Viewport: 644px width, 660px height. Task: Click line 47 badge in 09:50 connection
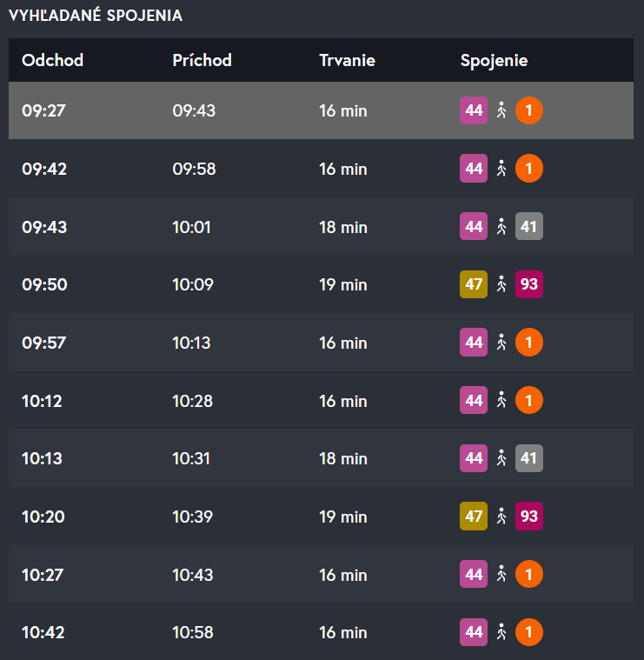coord(474,284)
